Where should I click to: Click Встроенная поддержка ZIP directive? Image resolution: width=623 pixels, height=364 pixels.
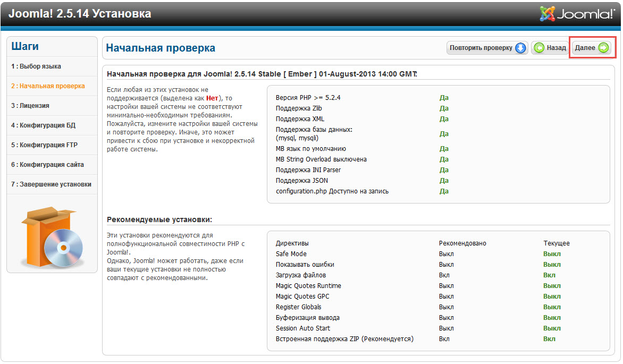pyautogui.click(x=344, y=340)
